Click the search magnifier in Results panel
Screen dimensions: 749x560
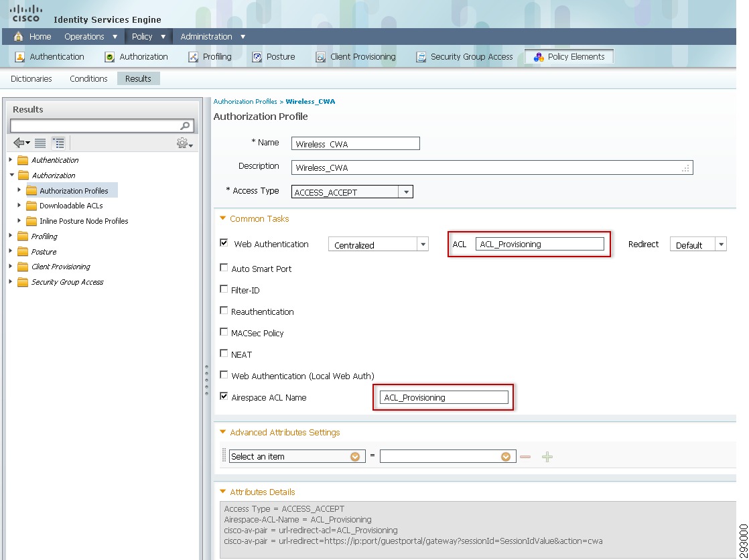coord(185,126)
